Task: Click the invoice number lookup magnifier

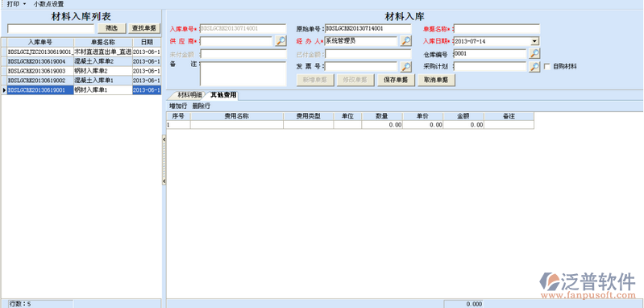Action: pos(405,67)
